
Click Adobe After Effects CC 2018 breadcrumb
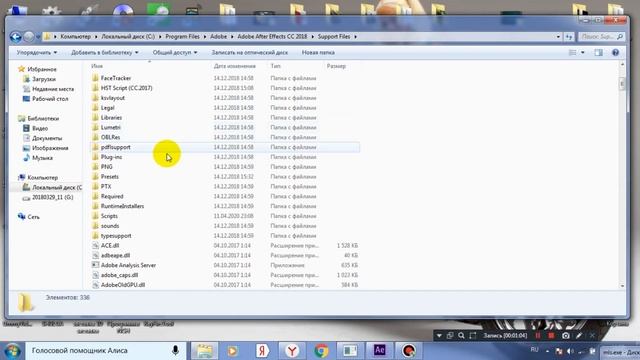(272, 37)
